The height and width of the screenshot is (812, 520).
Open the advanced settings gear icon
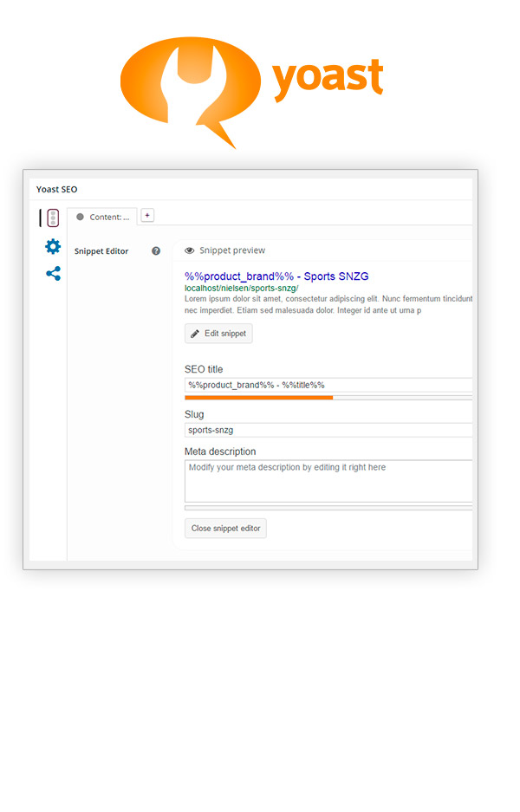[x=53, y=246]
